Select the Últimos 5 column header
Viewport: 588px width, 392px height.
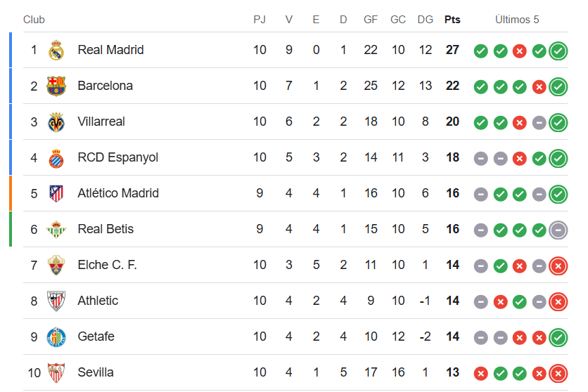(x=517, y=20)
